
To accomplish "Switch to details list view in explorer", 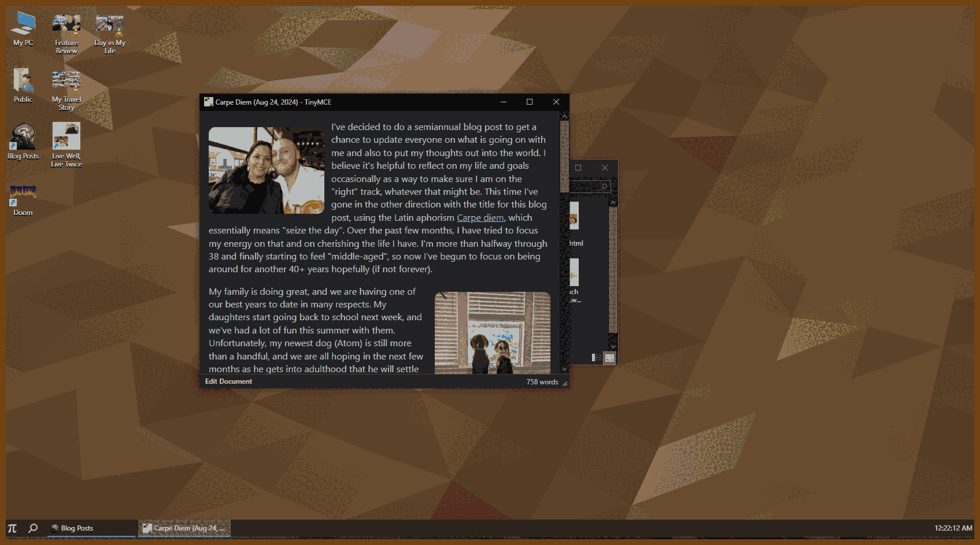I will coord(597,358).
